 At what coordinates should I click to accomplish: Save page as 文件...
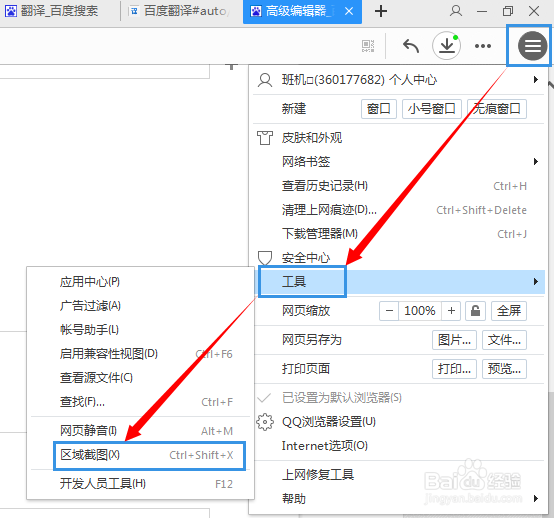pos(504,340)
